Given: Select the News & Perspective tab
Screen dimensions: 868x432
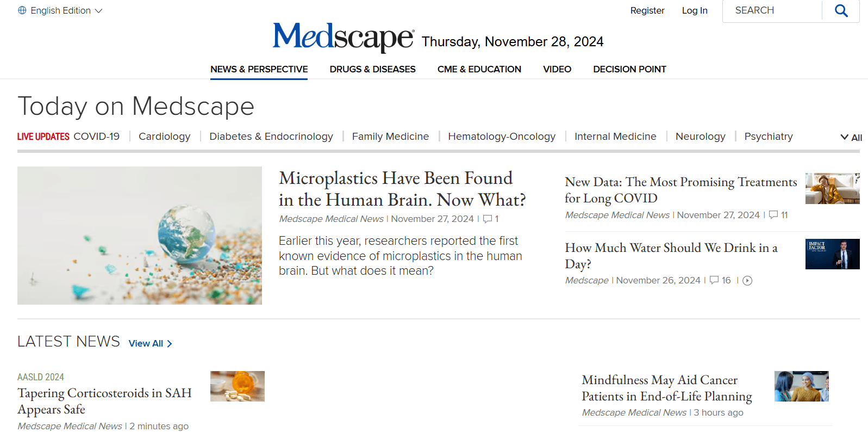Looking at the screenshot, I should click(259, 69).
